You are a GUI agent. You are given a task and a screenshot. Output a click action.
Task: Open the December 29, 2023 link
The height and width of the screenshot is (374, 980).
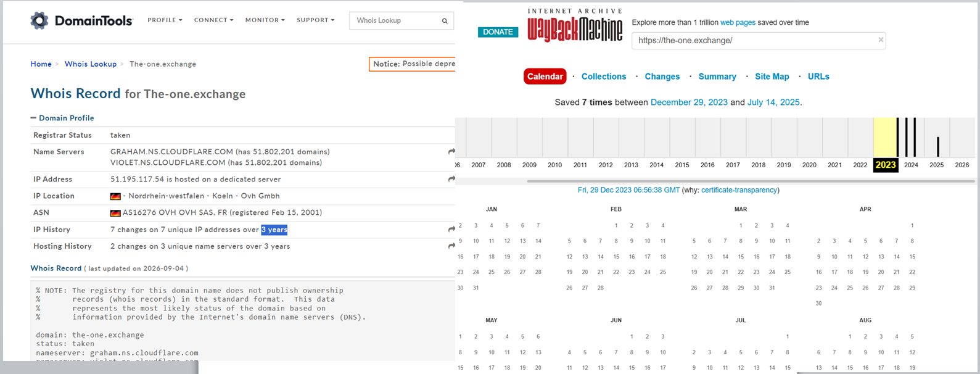689,102
